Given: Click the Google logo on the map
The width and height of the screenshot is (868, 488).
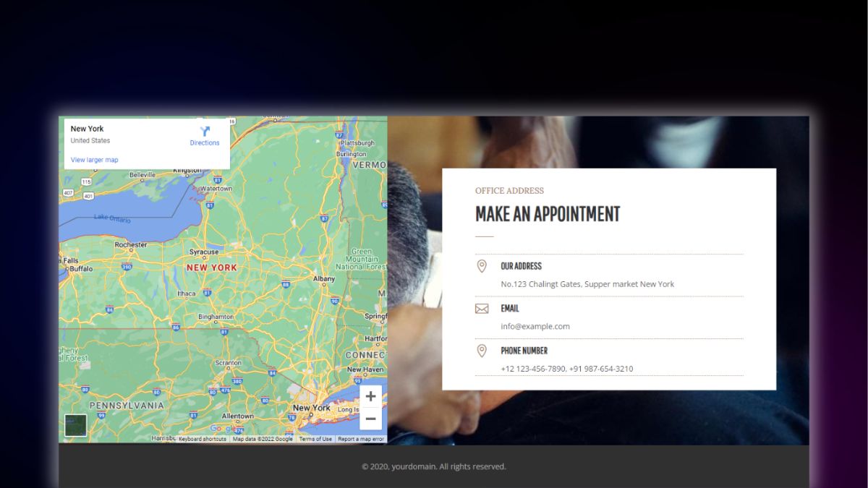Looking at the screenshot, I should 221,429.
